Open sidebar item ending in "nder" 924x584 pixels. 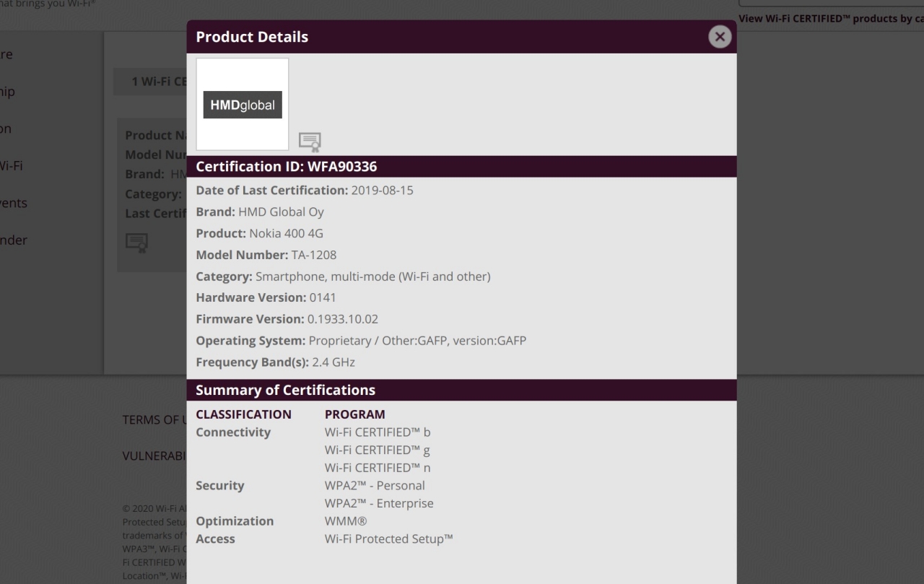point(13,240)
